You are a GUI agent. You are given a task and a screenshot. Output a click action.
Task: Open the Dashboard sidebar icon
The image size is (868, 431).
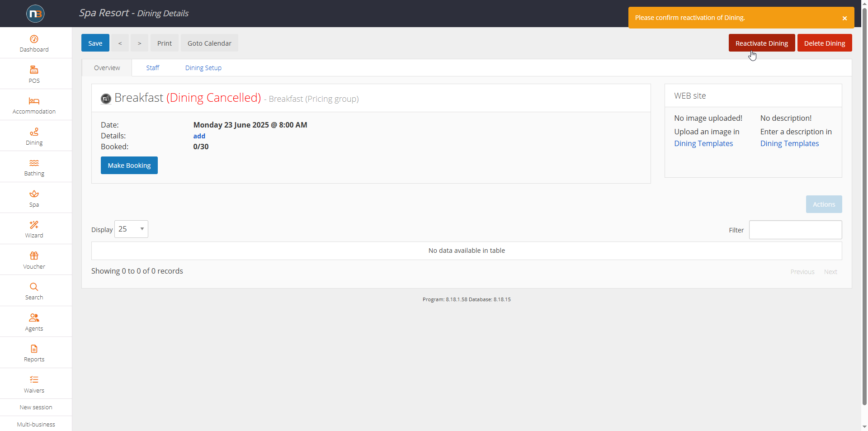[34, 43]
